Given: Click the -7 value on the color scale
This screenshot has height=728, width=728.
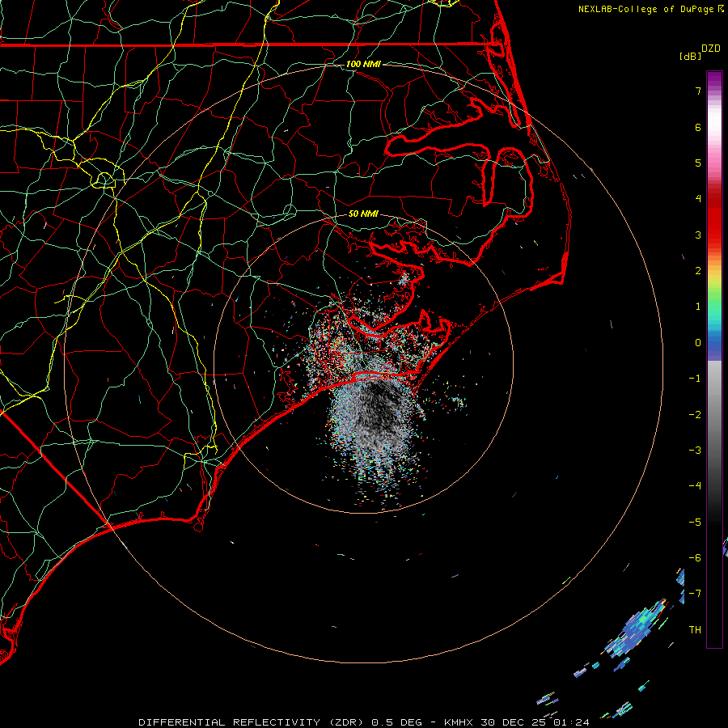Looking at the screenshot, I should tap(695, 594).
